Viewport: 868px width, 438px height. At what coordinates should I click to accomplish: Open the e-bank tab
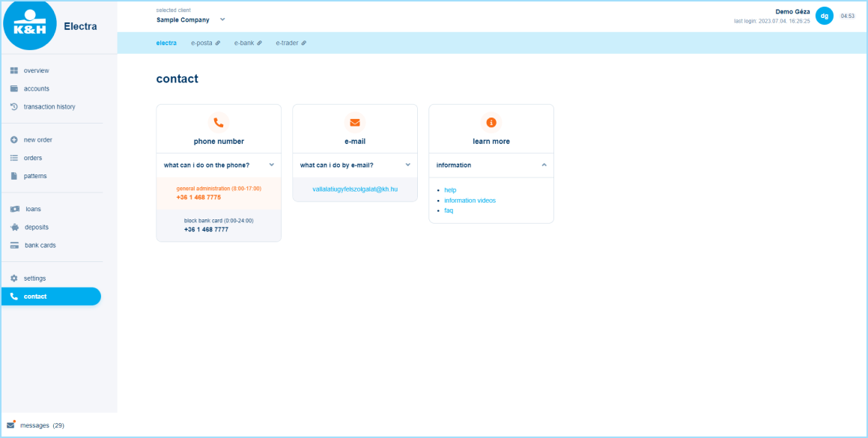[x=243, y=43]
